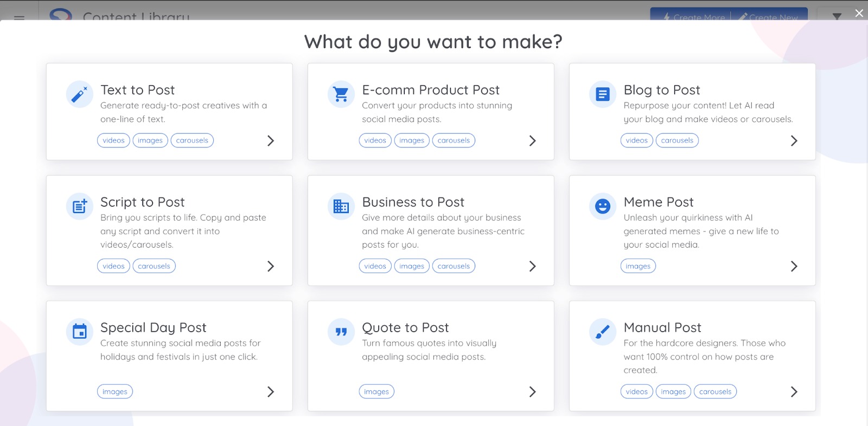Select videos tag under Text to Post
The width and height of the screenshot is (868, 426).
[113, 140]
